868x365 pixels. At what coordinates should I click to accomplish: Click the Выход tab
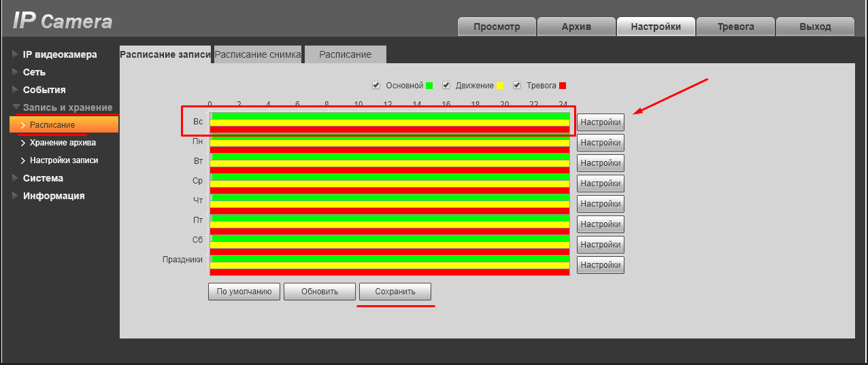tap(815, 27)
